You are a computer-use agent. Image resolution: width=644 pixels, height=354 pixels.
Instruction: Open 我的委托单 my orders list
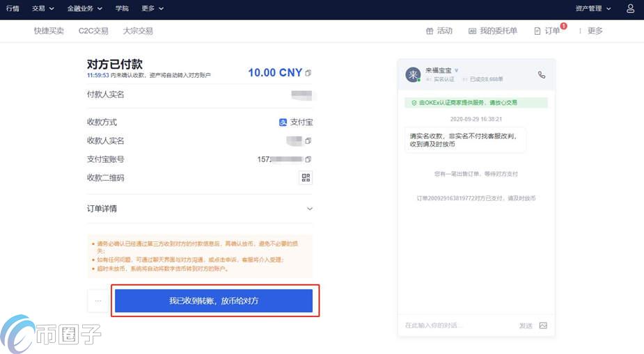(x=493, y=31)
